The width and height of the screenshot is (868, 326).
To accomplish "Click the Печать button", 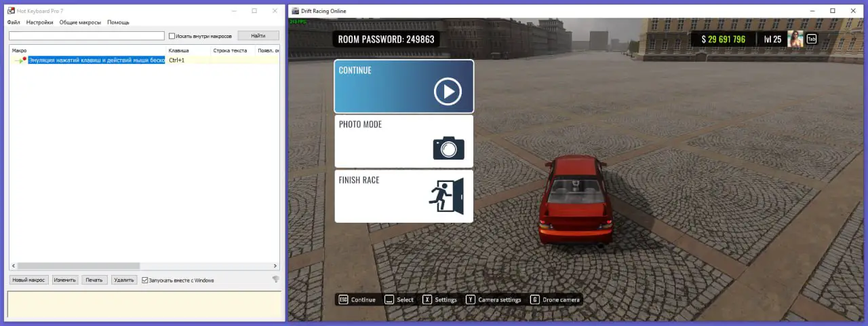I will (x=94, y=280).
